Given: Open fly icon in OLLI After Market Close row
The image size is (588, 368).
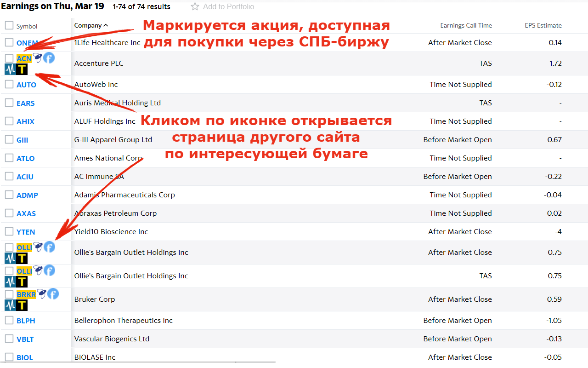Looking at the screenshot, I should [x=38, y=247].
